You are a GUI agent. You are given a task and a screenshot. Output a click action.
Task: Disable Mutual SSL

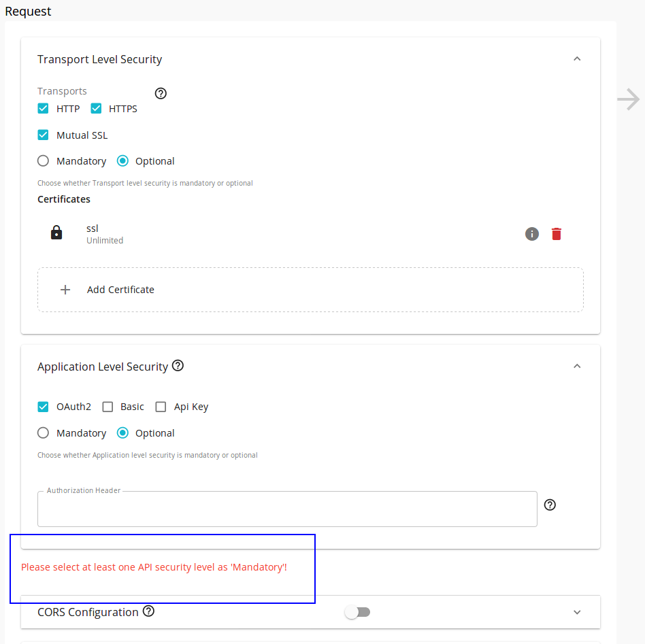43,135
